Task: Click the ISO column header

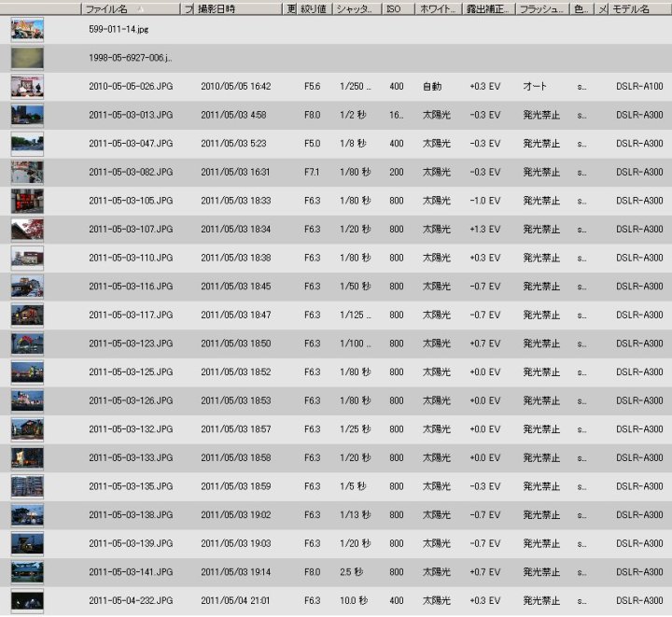Action: pyautogui.click(x=394, y=8)
